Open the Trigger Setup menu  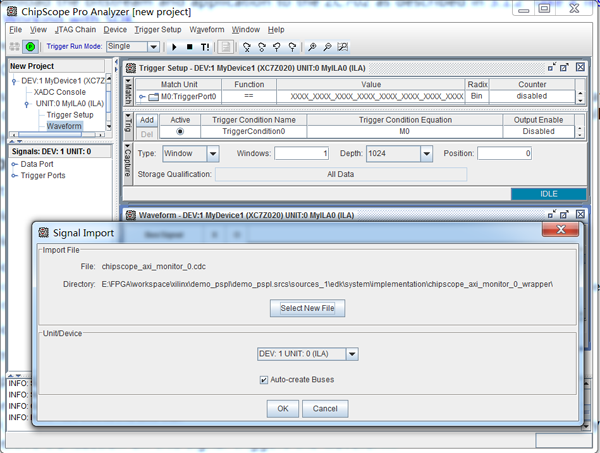point(158,30)
